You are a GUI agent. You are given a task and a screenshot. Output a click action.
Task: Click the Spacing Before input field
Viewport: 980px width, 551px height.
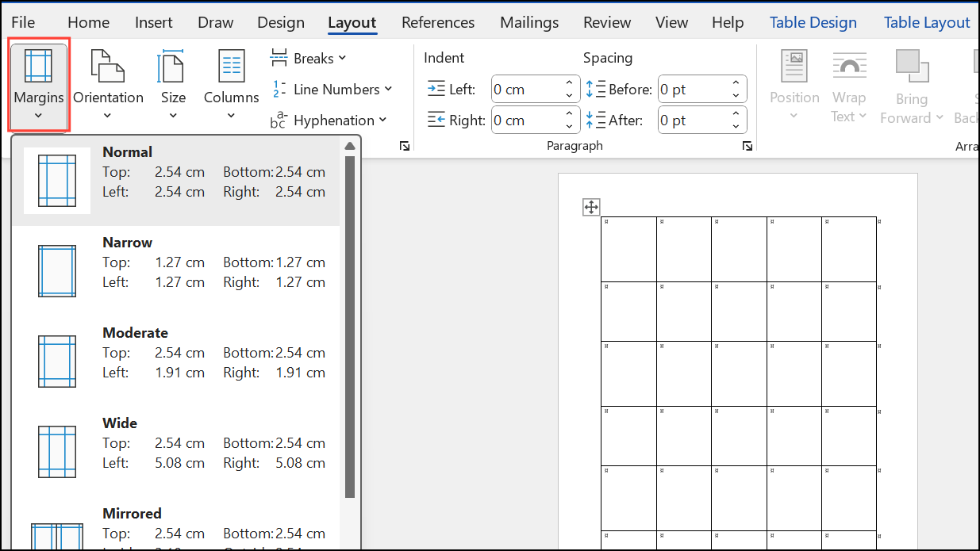(x=690, y=90)
